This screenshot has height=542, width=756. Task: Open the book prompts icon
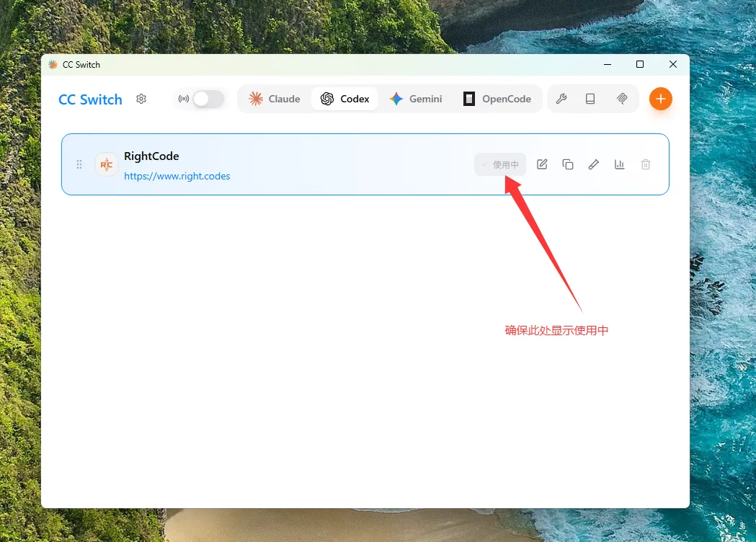(x=590, y=99)
